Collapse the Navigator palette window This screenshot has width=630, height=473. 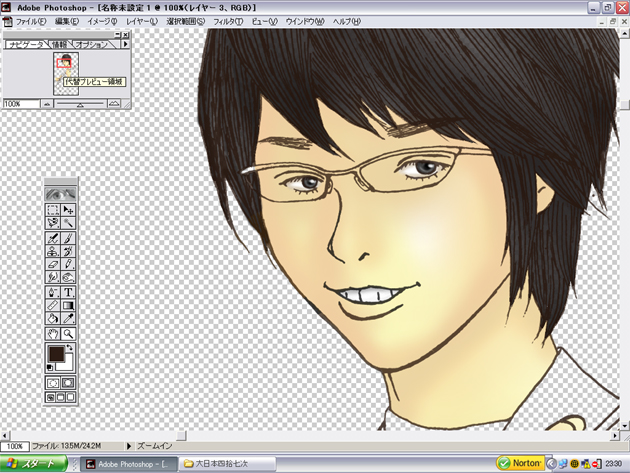[x=117, y=35]
